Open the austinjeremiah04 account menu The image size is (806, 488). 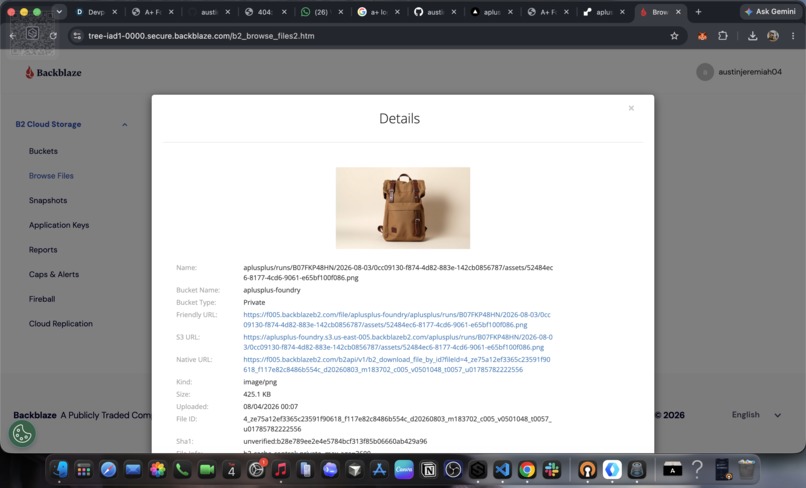pos(739,72)
